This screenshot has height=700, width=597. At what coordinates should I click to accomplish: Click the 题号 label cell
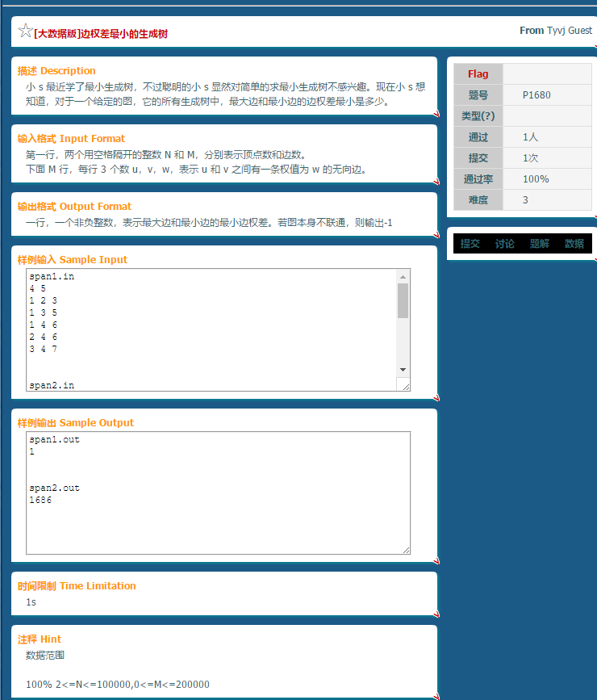coord(478,95)
